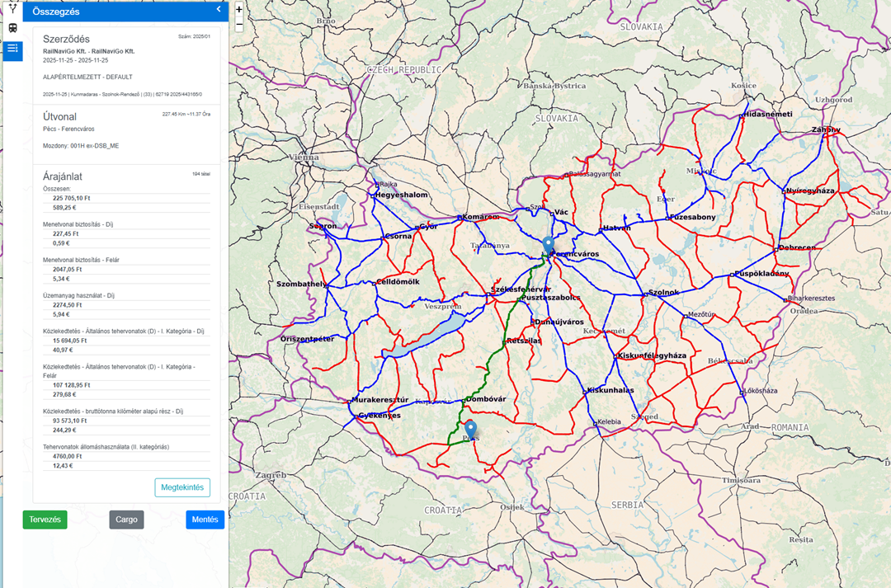Viewport: 891px width, 588px height.
Task: Open the train vehicle sidebar tab
Action: 12,28
